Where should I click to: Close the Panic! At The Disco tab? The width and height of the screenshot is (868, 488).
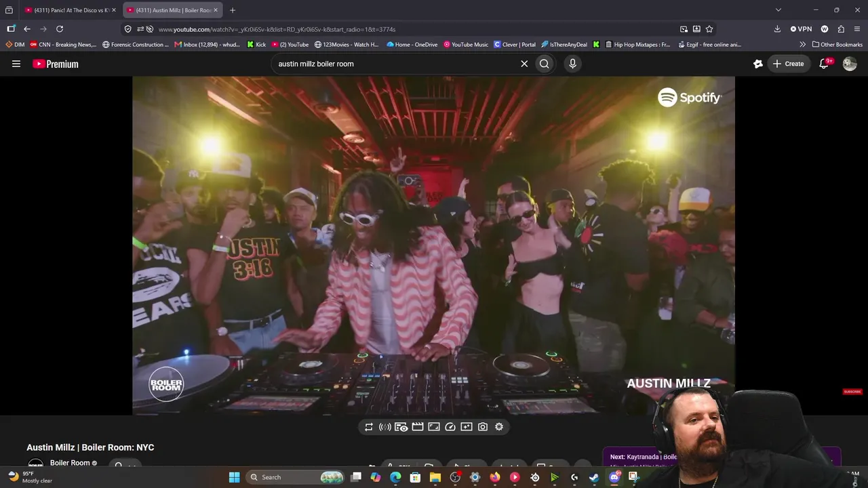tap(114, 10)
